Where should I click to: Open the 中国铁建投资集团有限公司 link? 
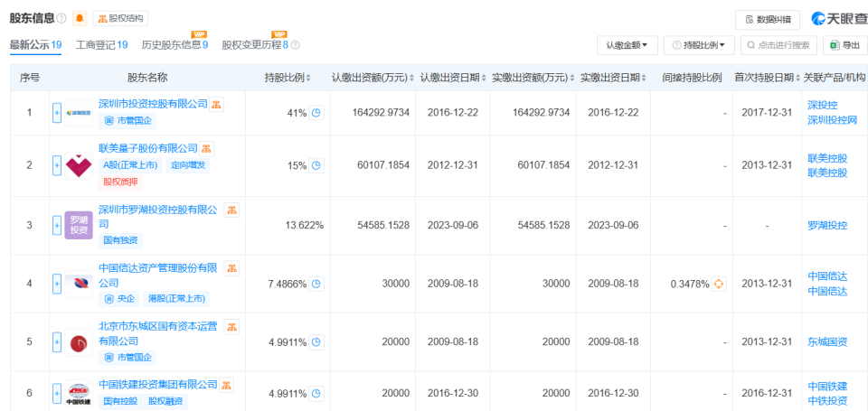[x=157, y=384]
